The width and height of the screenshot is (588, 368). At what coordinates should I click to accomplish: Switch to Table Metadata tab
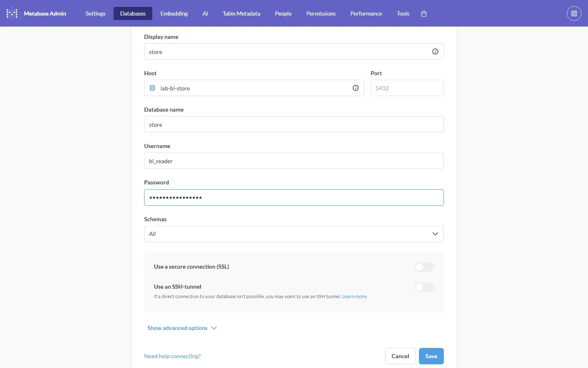[x=242, y=13]
